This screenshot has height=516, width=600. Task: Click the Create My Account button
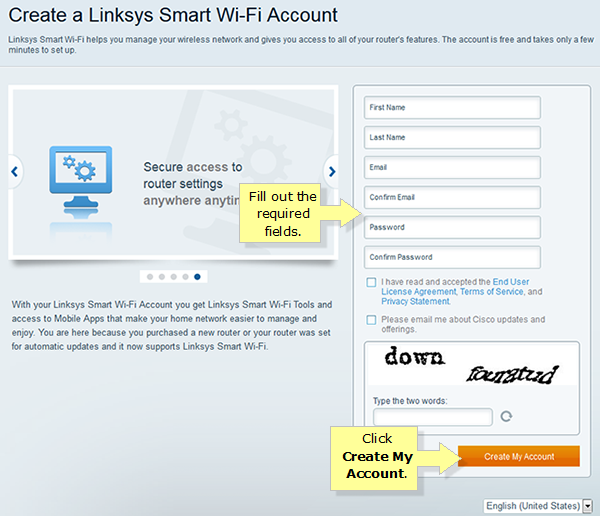[x=518, y=456]
